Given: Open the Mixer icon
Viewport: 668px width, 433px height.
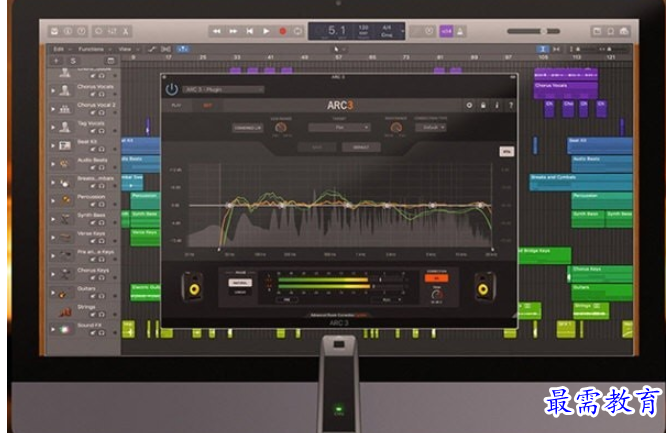Looking at the screenshot, I should tap(112, 31).
